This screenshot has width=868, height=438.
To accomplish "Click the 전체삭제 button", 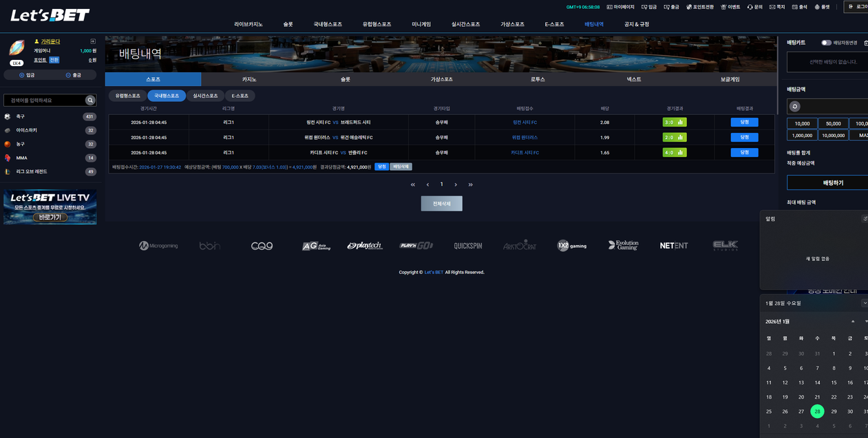I will (441, 204).
